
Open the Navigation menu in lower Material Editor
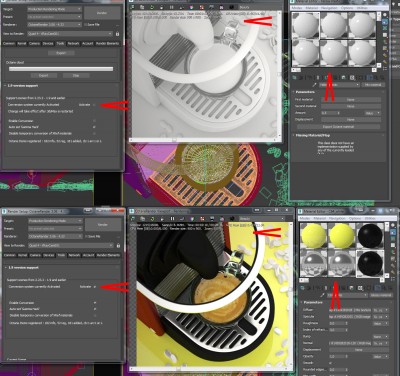(x=336, y=219)
